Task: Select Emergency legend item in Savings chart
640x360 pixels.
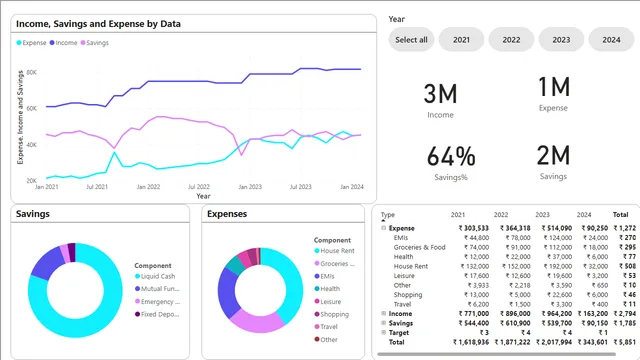Action: pyautogui.click(x=158, y=302)
